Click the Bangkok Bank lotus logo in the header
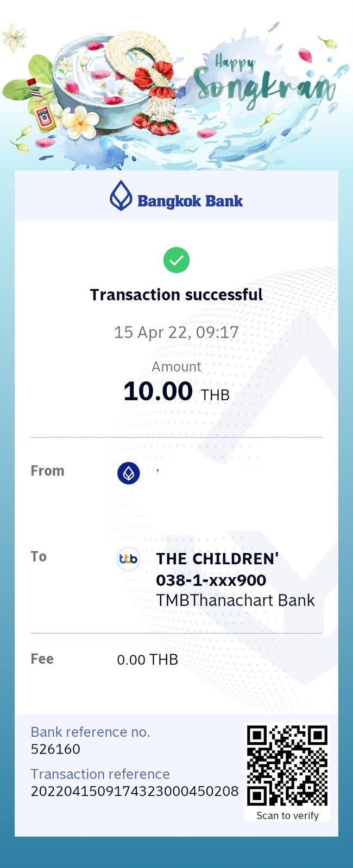The height and width of the screenshot is (868, 353). click(x=121, y=195)
